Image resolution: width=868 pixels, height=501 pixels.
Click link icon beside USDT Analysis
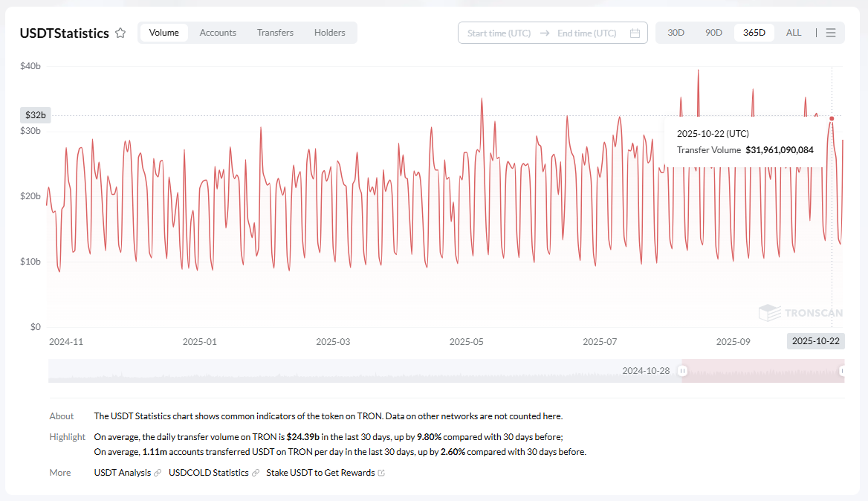point(158,473)
